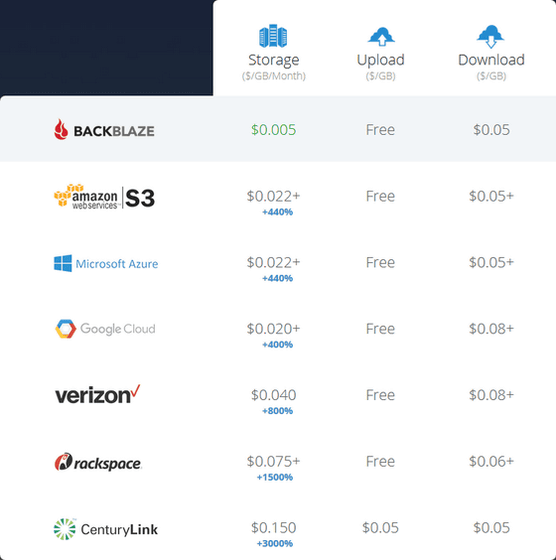Click Amazon S3 storage price $0.022+
Screen dimensions: 556x560
point(274,196)
